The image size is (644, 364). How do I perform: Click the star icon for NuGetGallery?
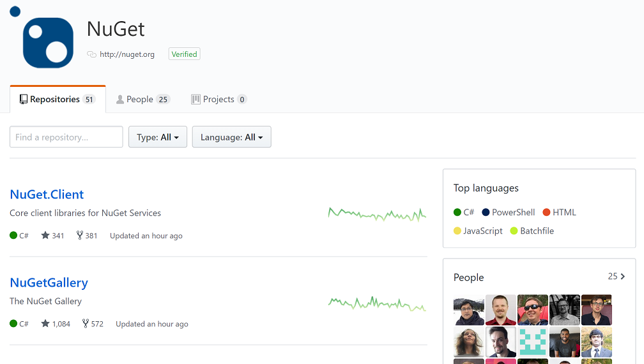(45, 323)
